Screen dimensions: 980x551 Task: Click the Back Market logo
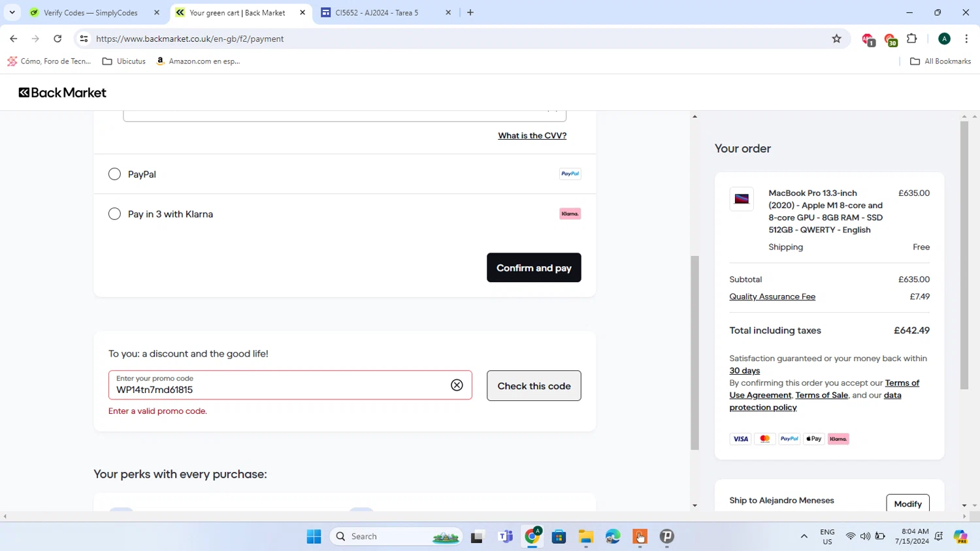coord(62,93)
